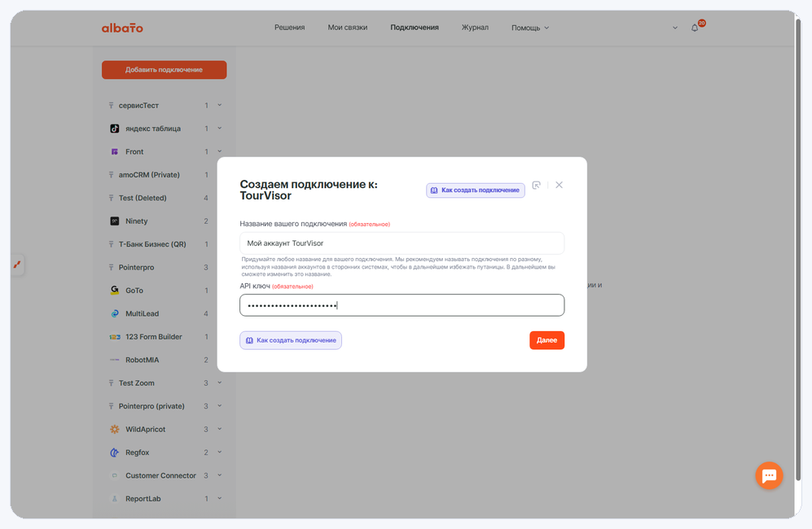The image size is (812, 529).
Task: Click the Далее button
Action: click(546, 340)
